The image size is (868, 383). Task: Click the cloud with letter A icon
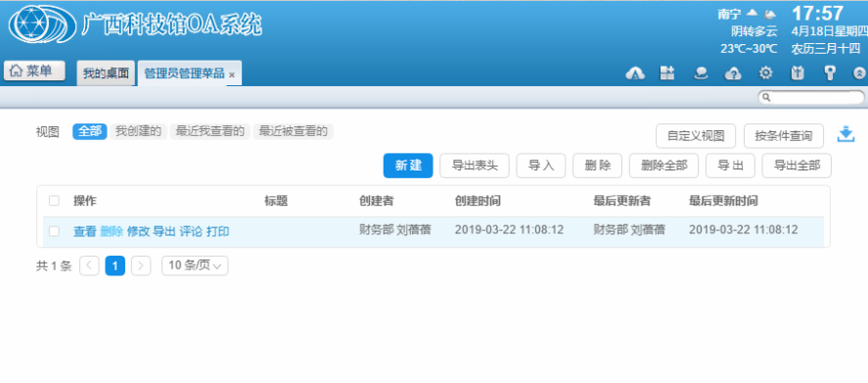635,73
